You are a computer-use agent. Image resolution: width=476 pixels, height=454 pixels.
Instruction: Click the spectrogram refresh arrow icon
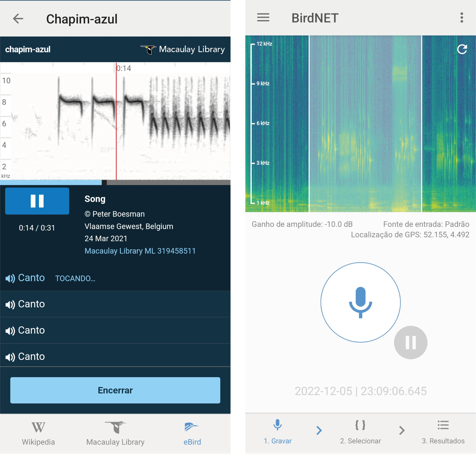pyautogui.click(x=462, y=49)
